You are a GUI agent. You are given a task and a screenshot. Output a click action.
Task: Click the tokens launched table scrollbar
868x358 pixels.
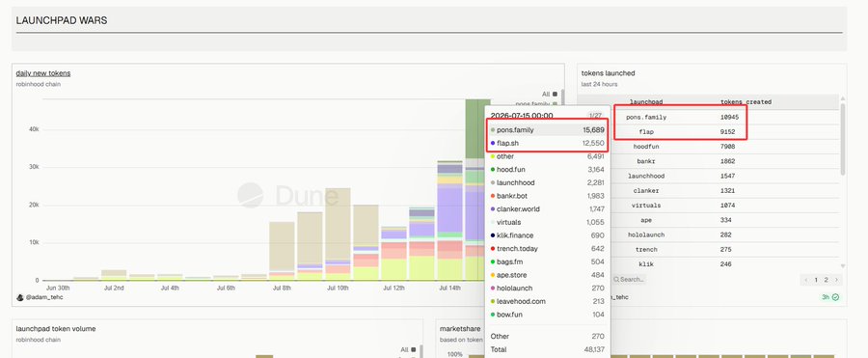[x=843, y=139]
